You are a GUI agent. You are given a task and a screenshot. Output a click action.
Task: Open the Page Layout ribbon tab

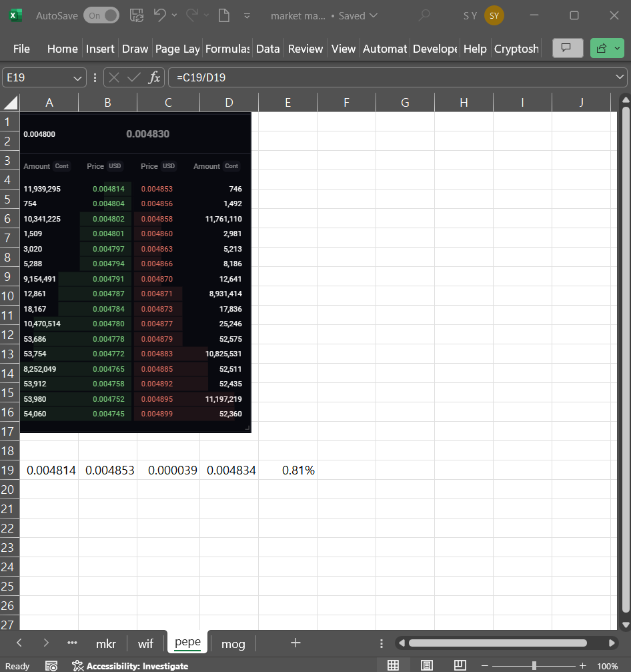point(177,49)
